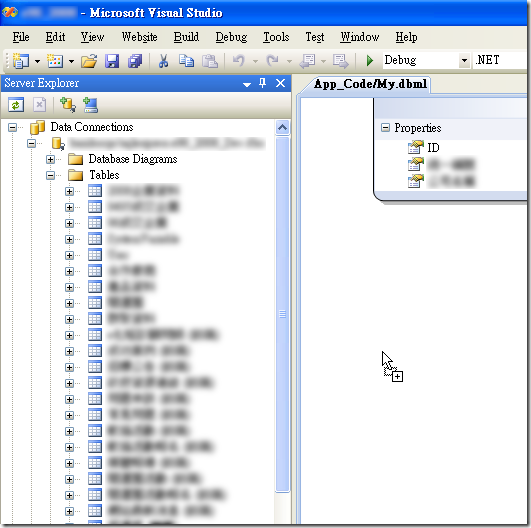Click the Add New Item toolbar icon

[x=55, y=61]
